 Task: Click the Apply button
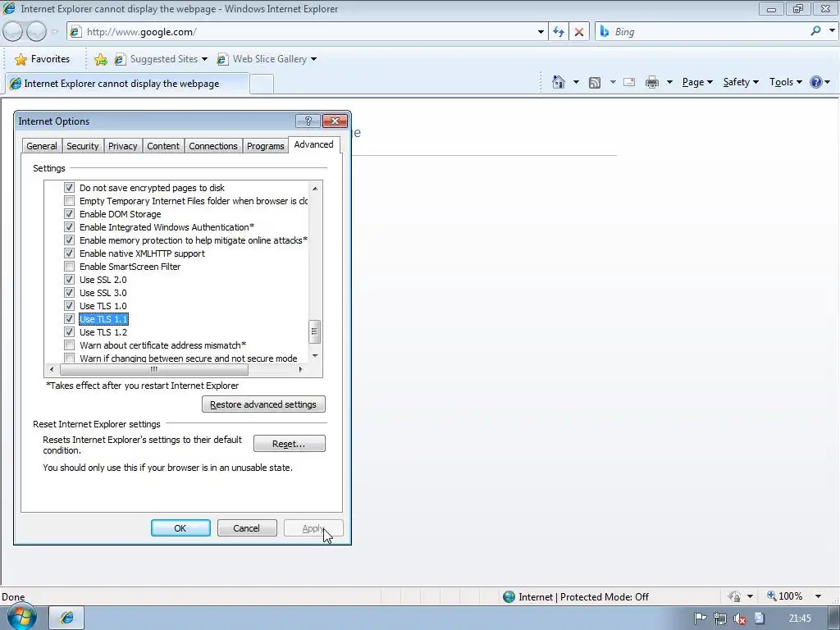pyautogui.click(x=313, y=528)
